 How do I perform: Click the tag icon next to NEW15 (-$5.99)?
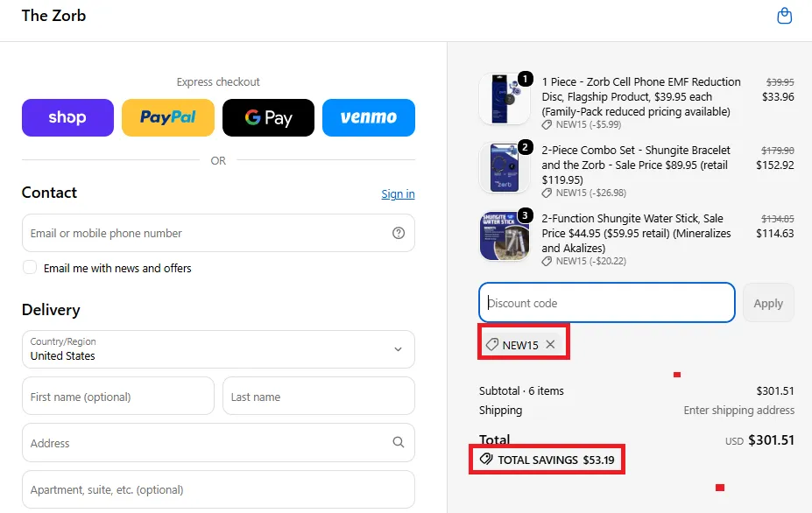click(x=547, y=125)
